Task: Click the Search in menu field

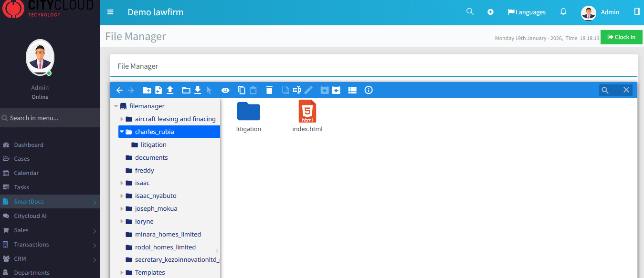Action: pyautogui.click(x=50, y=118)
